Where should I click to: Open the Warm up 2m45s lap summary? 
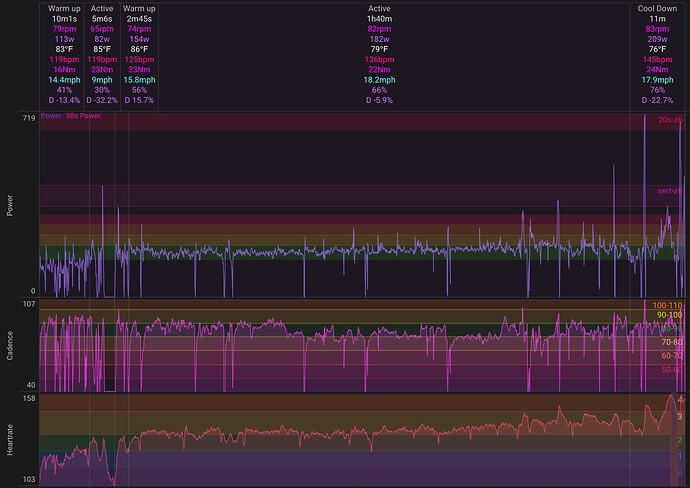click(x=139, y=8)
